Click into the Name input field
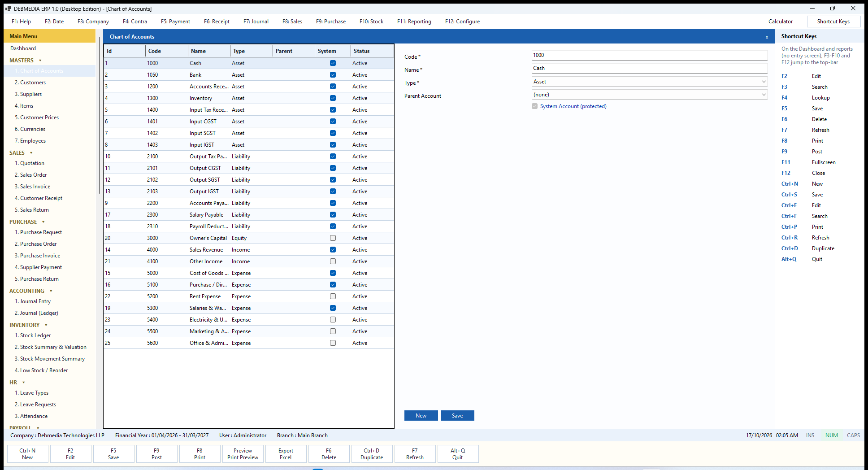 click(x=650, y=68)
